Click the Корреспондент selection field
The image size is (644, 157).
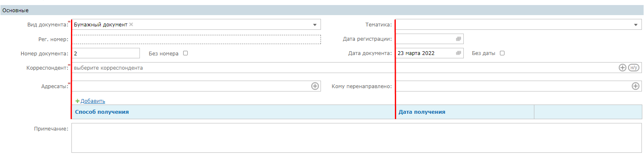[344, 68]
